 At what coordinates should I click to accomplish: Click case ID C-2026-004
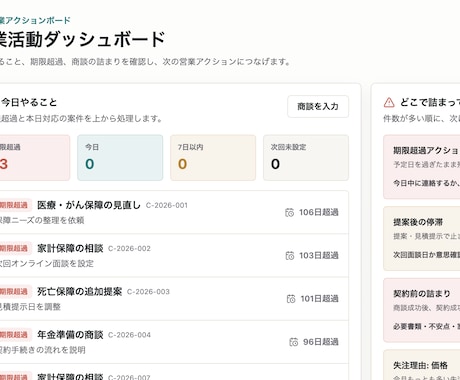click(x=129, y=335)
